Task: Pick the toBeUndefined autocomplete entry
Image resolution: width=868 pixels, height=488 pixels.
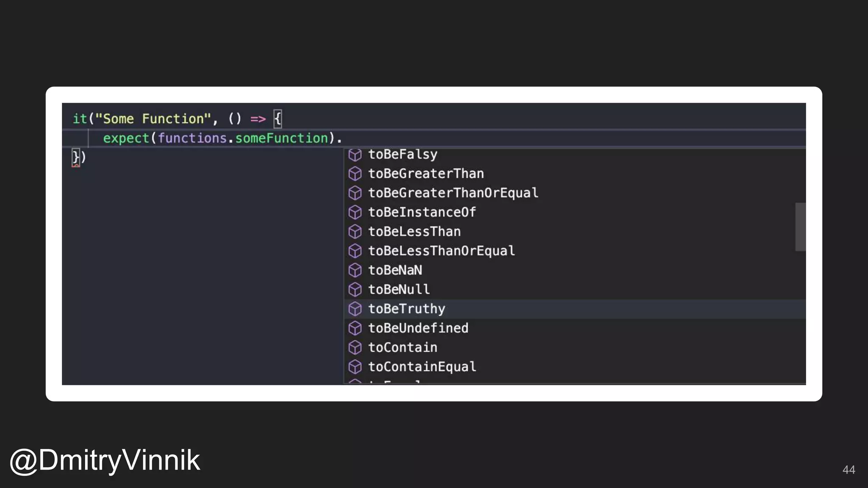Action: [418, 328]
